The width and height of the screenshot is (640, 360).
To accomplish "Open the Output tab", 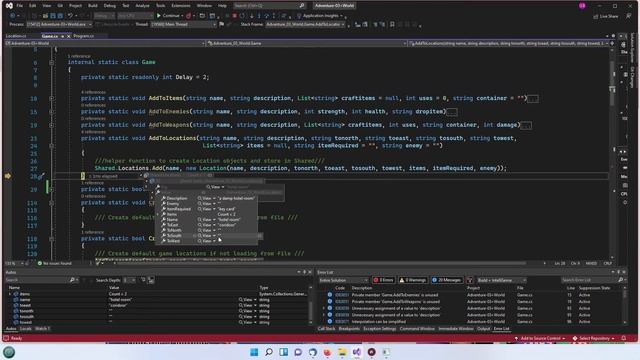I will [x=484, y=329].
